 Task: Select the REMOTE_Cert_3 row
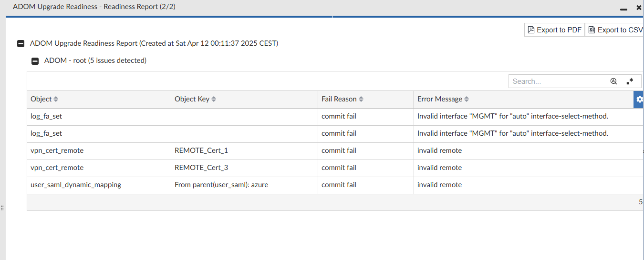point(201,168)
